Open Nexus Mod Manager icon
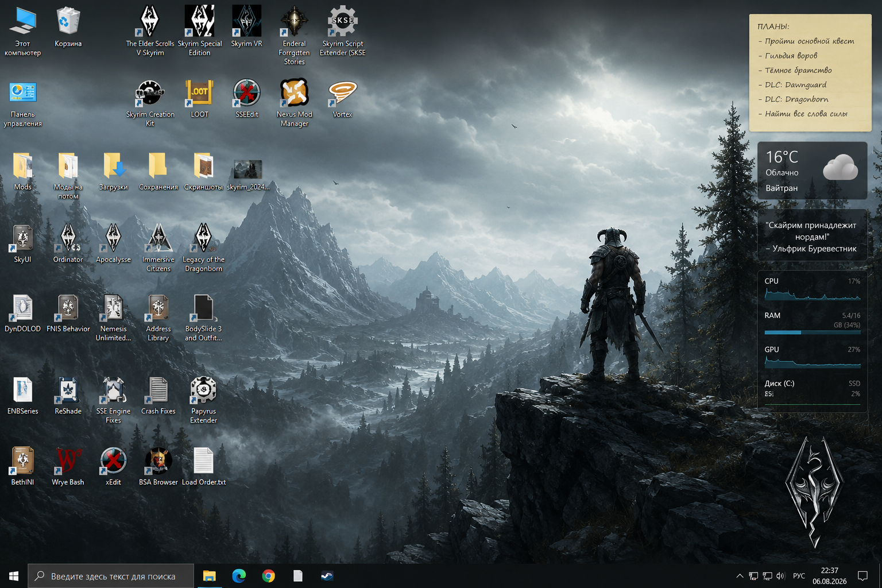Image resolution: width=882 pixels, height=588 pixels. [x=295, y=103]
